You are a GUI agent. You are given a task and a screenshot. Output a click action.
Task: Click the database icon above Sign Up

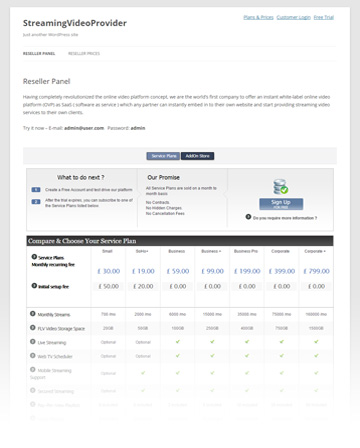point(281,187)
